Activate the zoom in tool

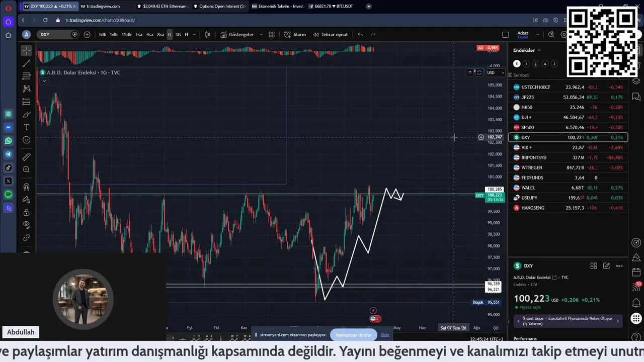click(x=27, y=169)
